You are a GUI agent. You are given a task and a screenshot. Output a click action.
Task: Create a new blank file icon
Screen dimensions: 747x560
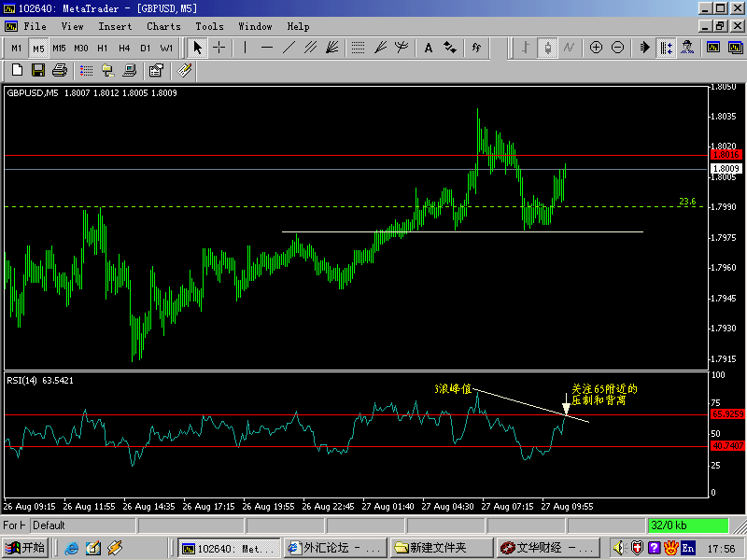(17, 71)
